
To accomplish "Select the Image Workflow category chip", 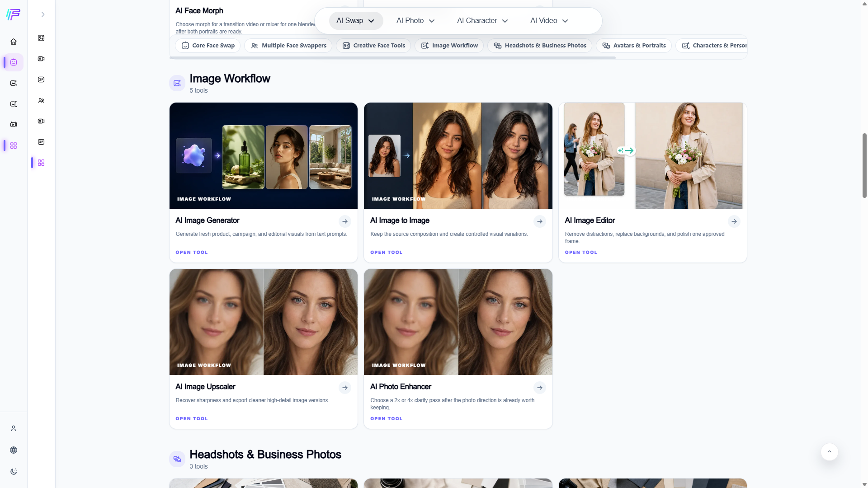I will pyautogui.click(x=449, y=46).
